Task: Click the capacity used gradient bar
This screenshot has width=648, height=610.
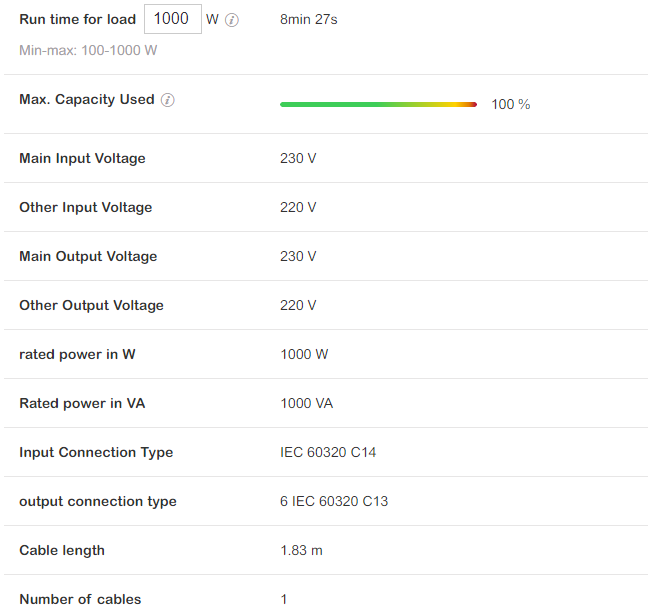Action: coord(378,104)
